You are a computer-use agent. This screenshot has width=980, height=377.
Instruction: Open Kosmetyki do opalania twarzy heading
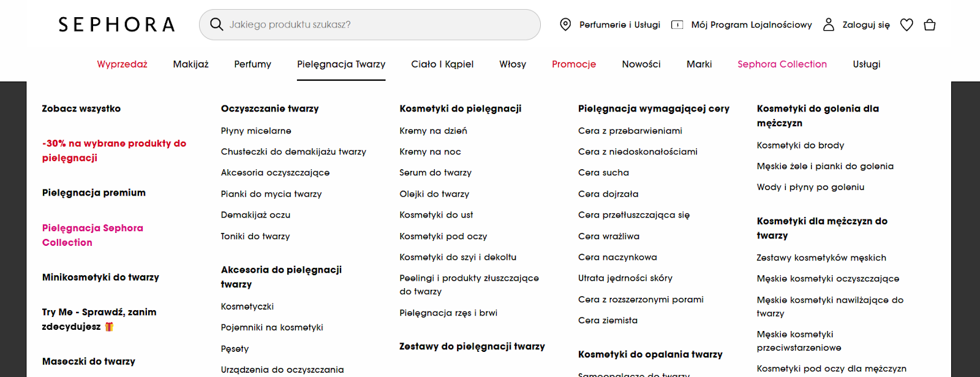[x=650, y=354]
